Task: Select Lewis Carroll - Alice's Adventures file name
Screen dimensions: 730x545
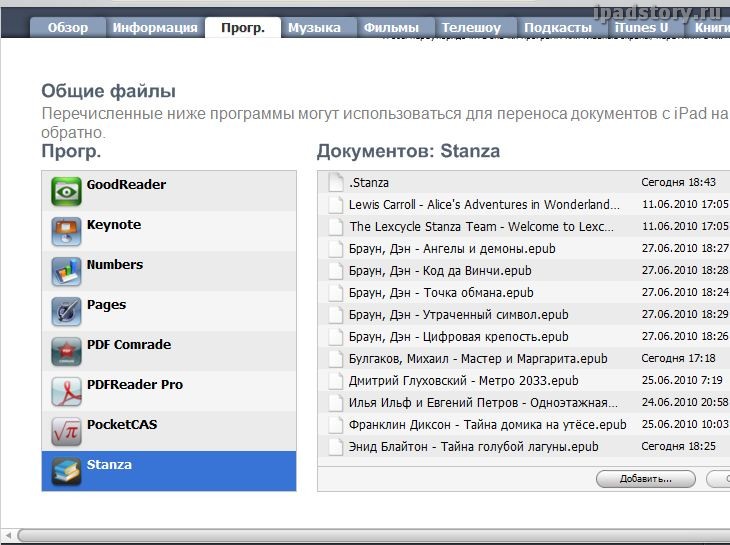Action: (x=484, y=205)
